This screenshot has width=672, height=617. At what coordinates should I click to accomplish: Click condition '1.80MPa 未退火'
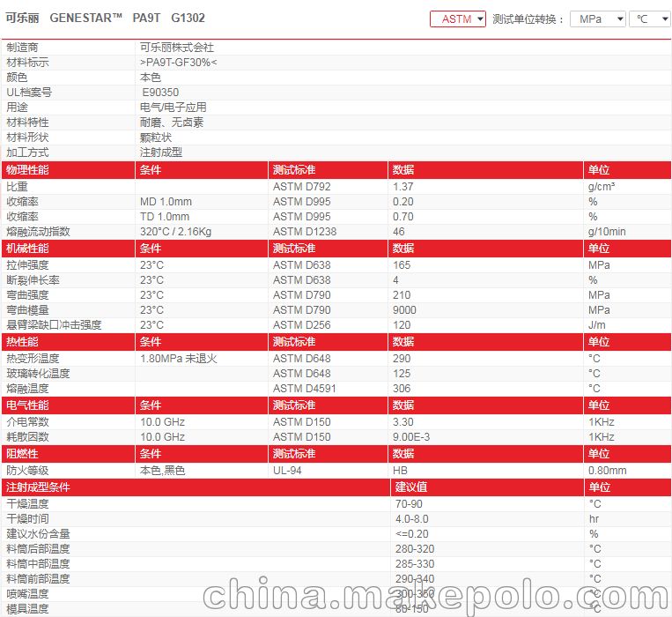(178, 359)
